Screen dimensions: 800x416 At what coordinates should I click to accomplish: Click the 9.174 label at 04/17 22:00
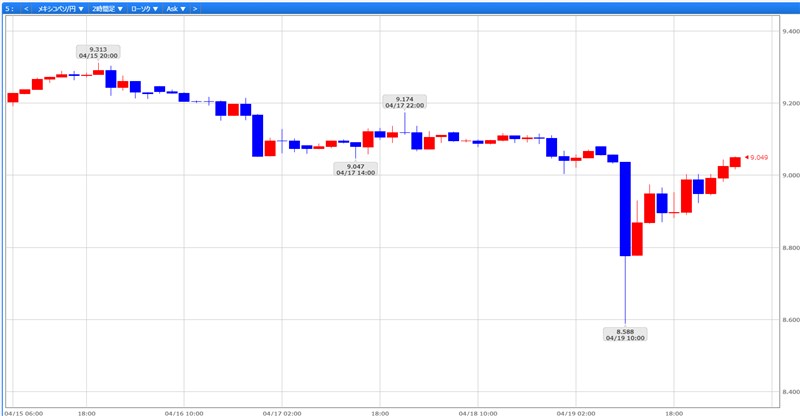pyautogui.click(x=404, y=102)
